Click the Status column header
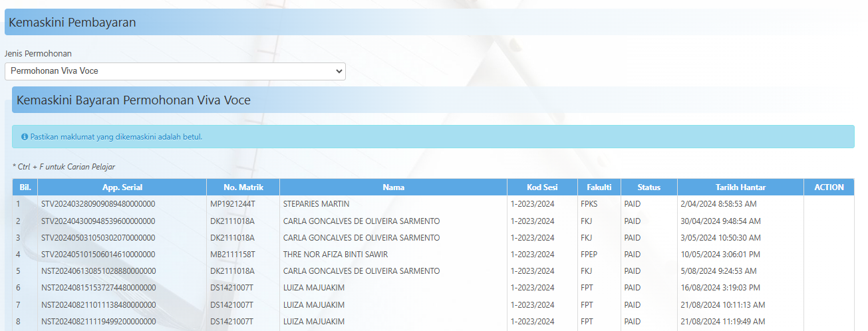This screenshot has width=868, height=331. (x=649, y=187)
